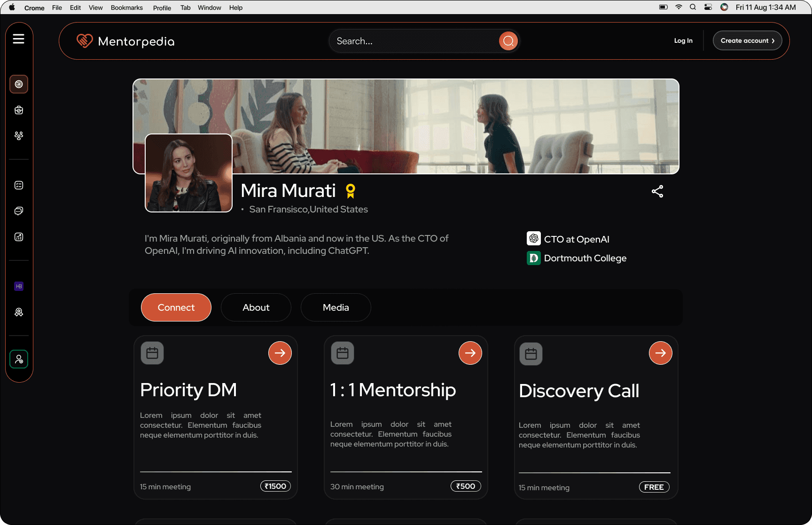Click the Priority DM card title
Screen dimensions: 812x525
(x=188, y=390)
